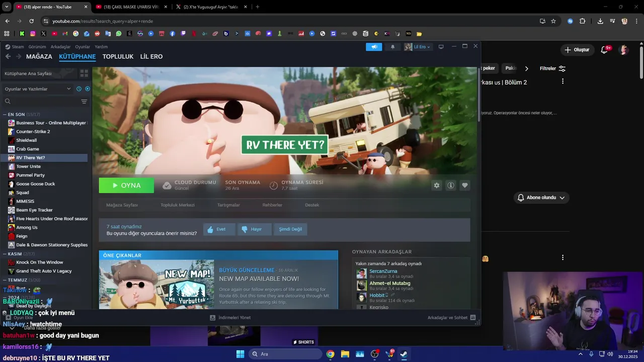This screenshot has width=644, height=362.
Task: Open the Görünüm menu
Action: [x=37, y=47]
